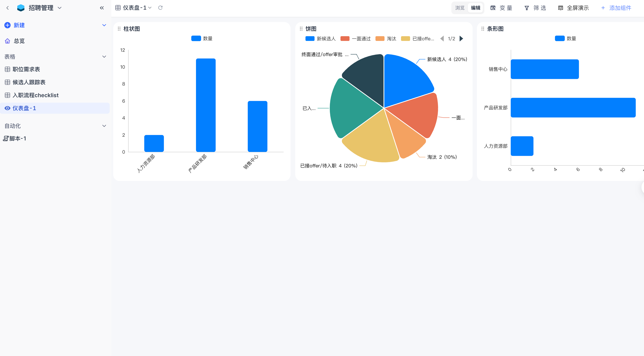Collapse the 表格 section chevron
Screen dimensions: 644x356
tap(104, 57)
